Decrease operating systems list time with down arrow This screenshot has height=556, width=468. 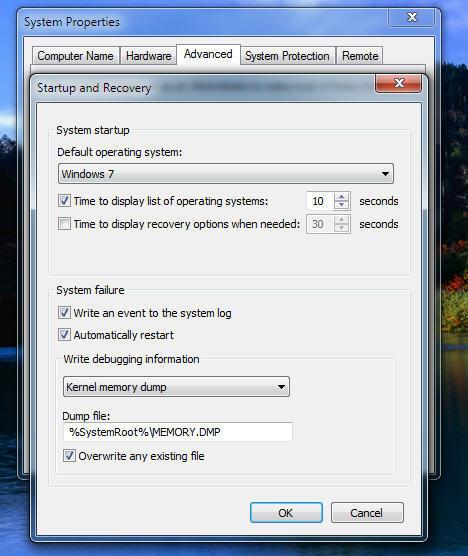click(341, 205)
